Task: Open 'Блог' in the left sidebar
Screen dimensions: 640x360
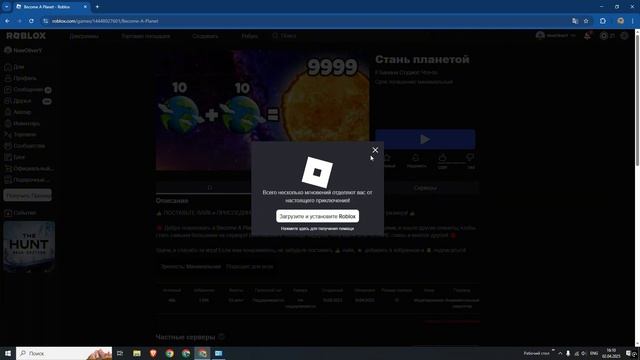Action: click(x=19, y=157)
